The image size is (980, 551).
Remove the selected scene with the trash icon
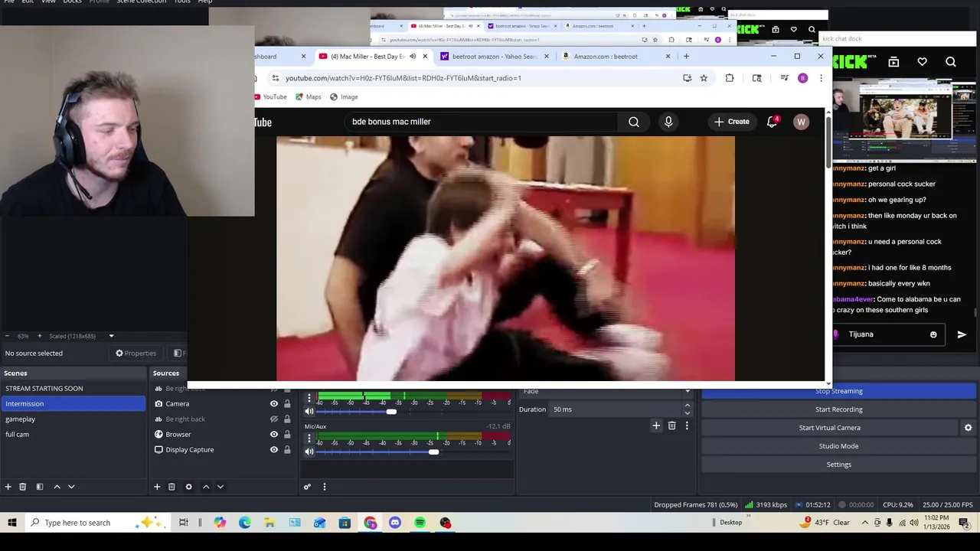(22, 487)
